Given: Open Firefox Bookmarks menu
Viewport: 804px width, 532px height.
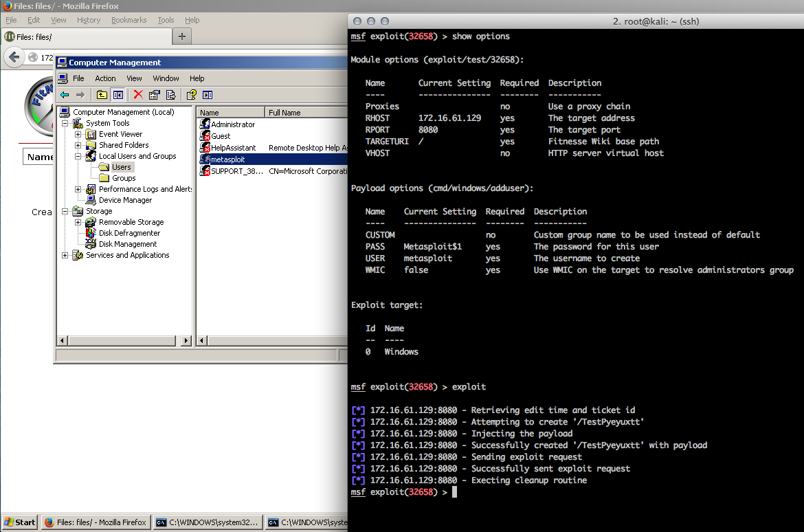Looking at the screenshot, I should click(x=129, y=20).
